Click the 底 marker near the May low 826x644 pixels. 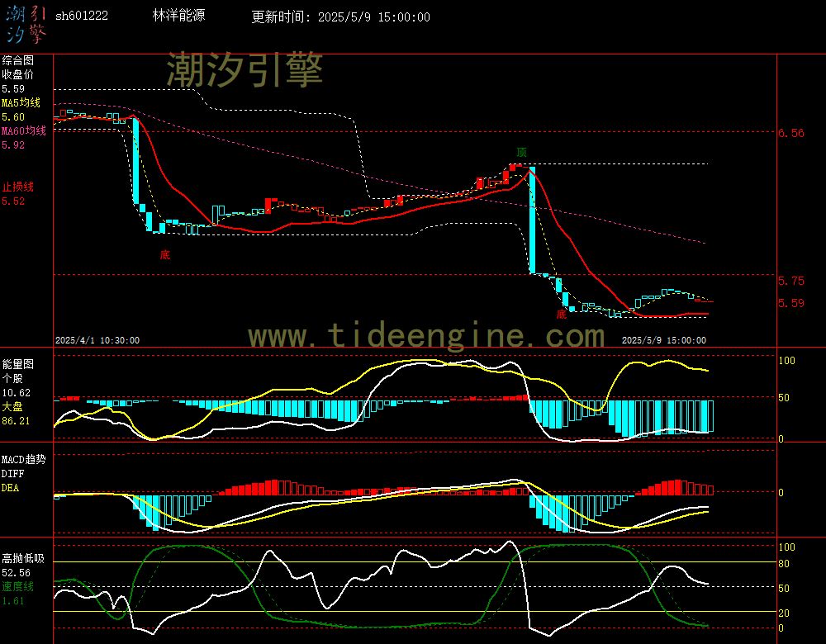pos(562,315)
